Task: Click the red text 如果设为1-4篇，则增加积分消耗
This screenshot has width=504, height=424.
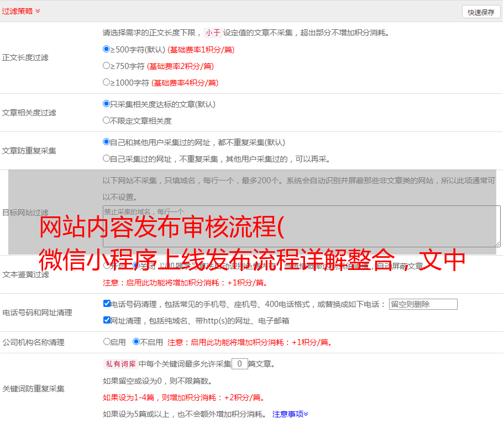Action: 183,397
